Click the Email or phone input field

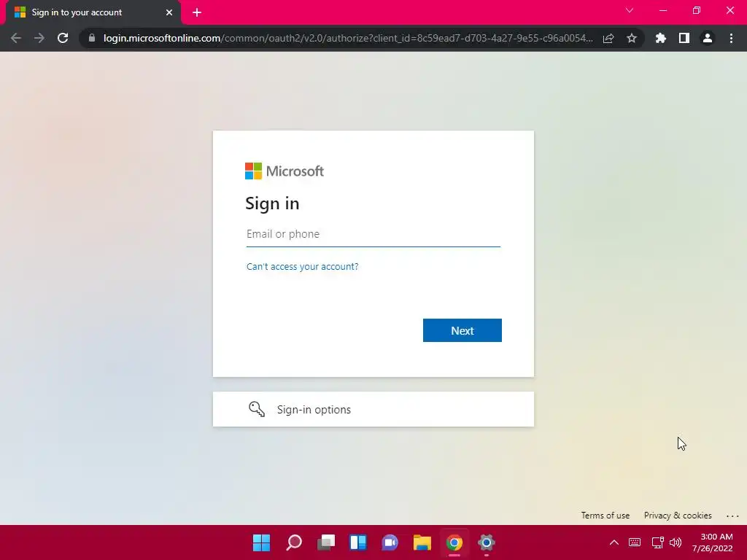373,234
